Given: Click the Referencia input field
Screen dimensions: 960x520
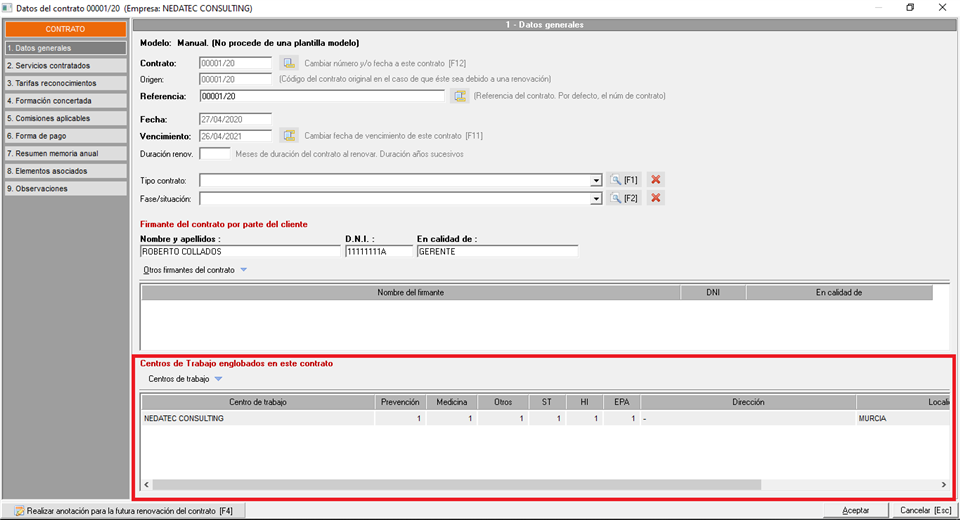Looking at the screenshot, I should click(x=322, y=96).
